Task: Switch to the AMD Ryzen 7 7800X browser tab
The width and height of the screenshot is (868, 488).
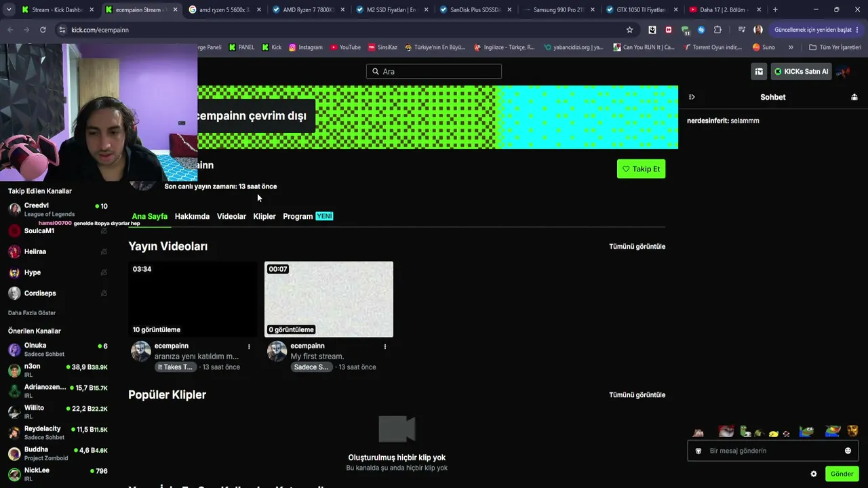Action: (309, 10)
